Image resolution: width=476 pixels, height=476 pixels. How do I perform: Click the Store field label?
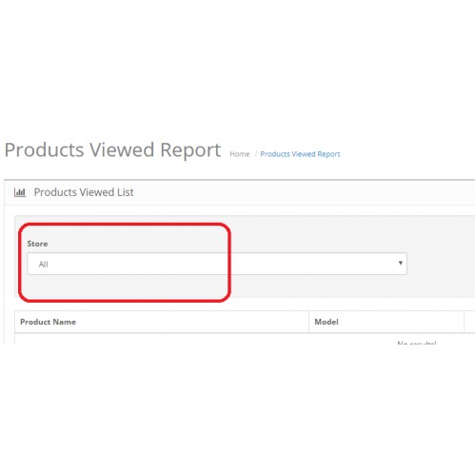pyautogui.click(x=37, y=244)
